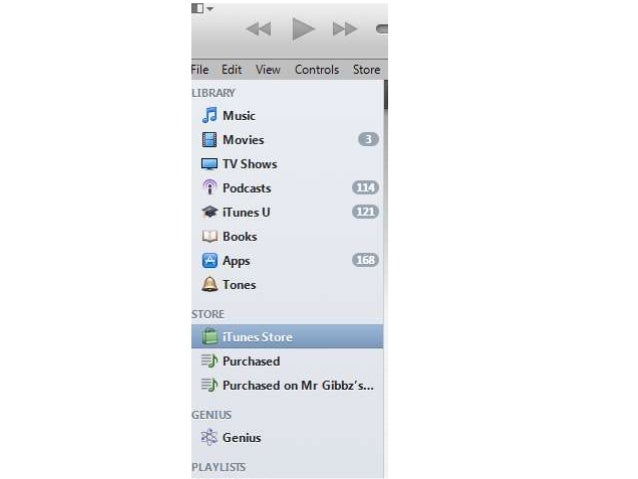The height and width of the screenshot is (479, 638).
Task: Click the STORE section header
Action: tap(208, 314)
